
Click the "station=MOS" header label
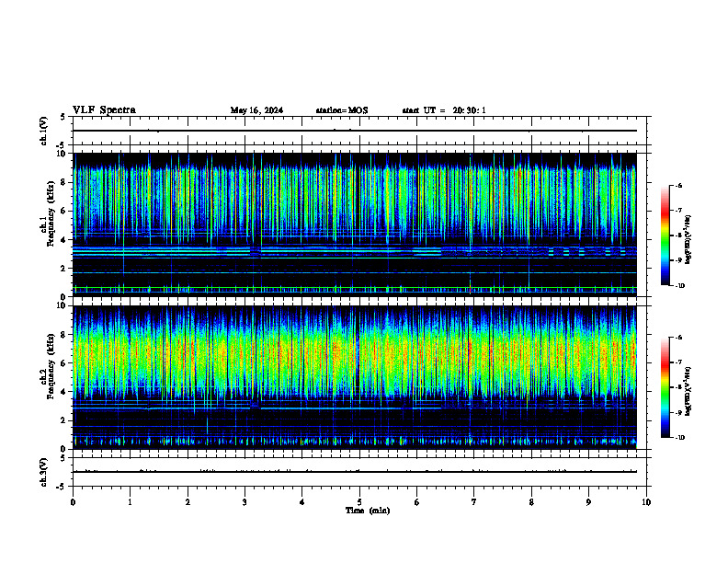(x=342, y=110)
